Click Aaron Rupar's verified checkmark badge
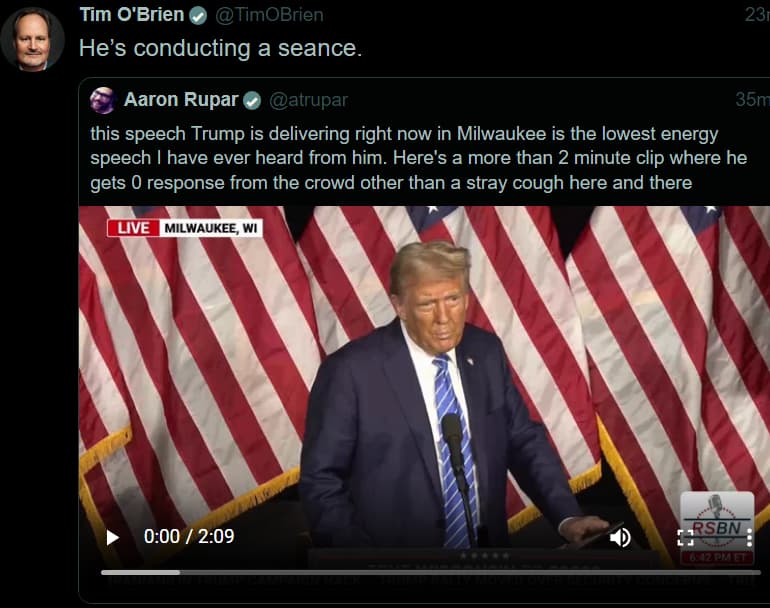 [x=252, y=100]
